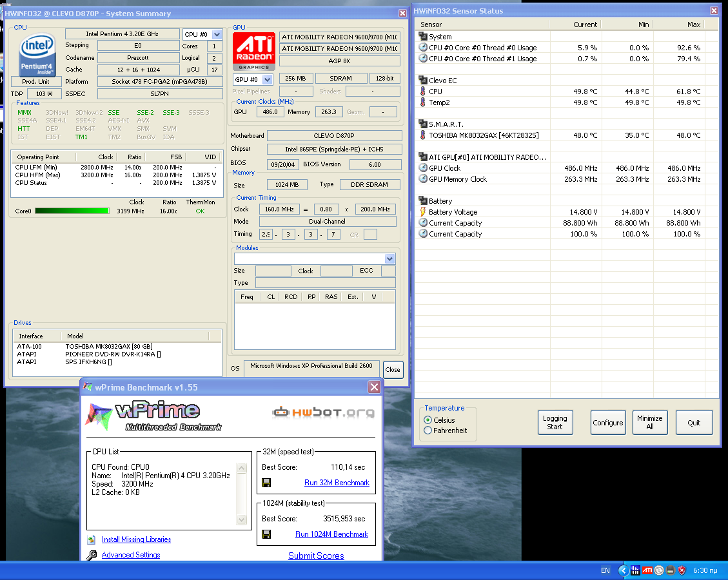Click the Min column header in Sensor Status

tap(627, 24)
